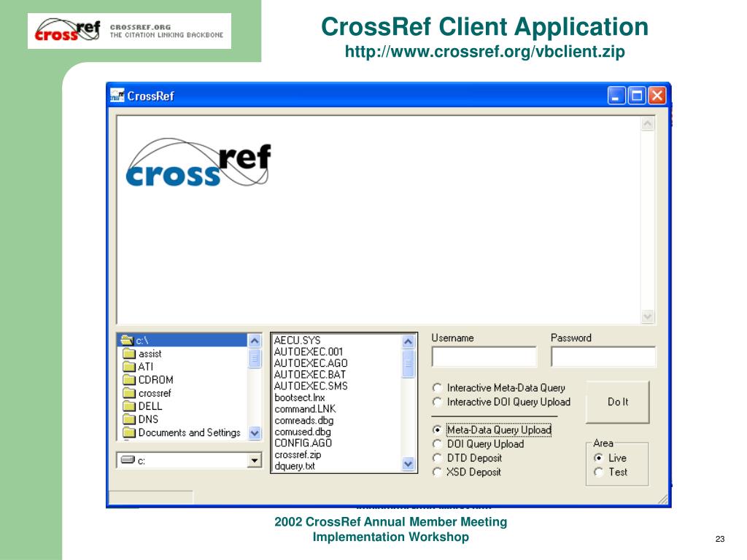
Task: Select the ATI folder
Action: click(138, 367)
